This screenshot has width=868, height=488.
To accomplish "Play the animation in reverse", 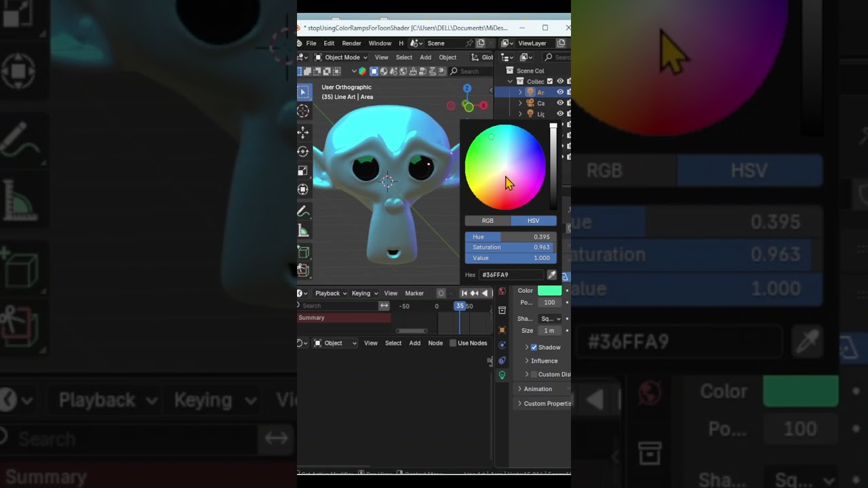I will pos(485,293).
